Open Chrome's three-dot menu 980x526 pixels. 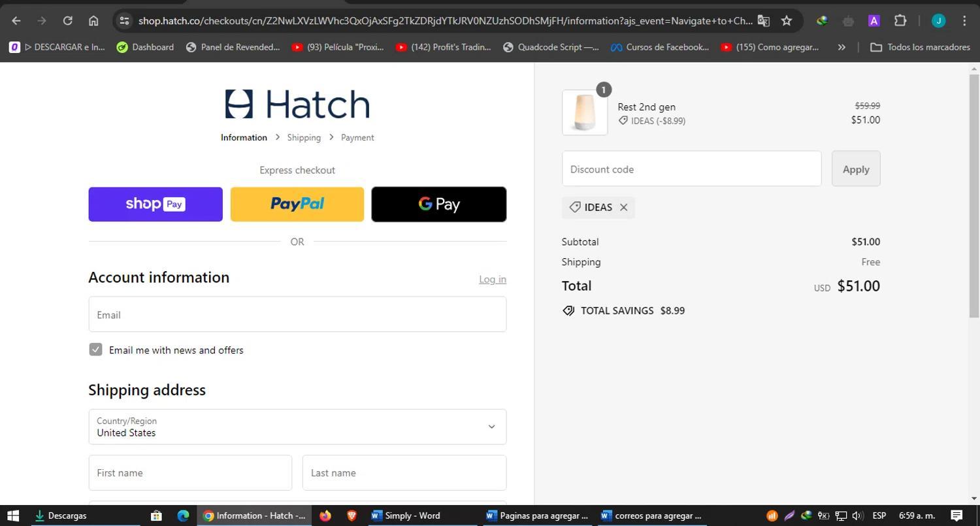(x=964, y=21)
